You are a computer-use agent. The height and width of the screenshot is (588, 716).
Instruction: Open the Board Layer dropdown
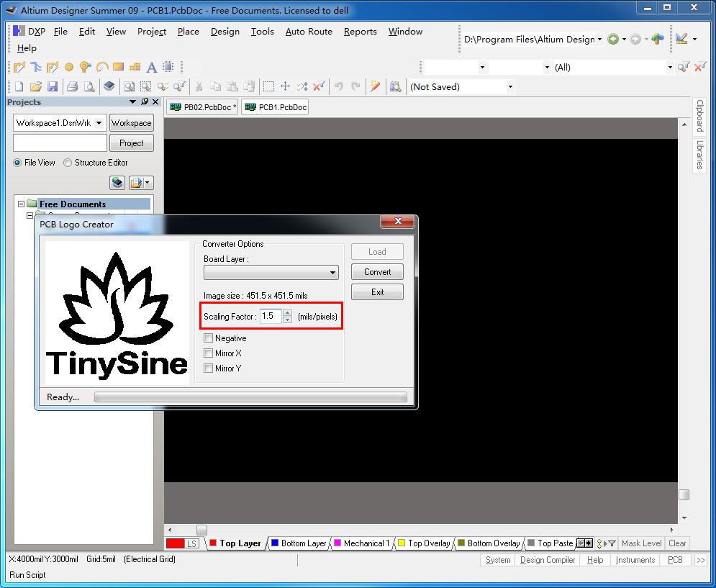click(332, 273)
